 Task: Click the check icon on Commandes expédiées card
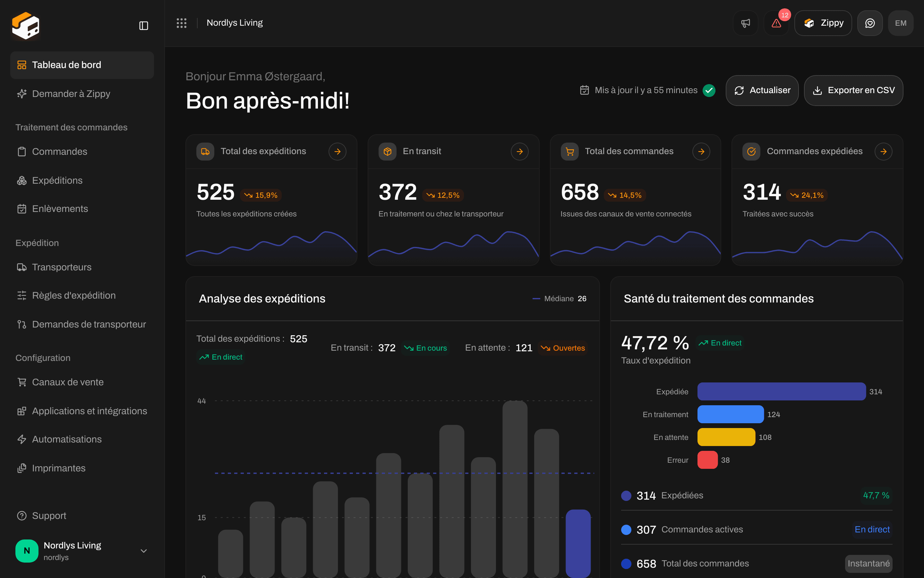coord(751,151)
